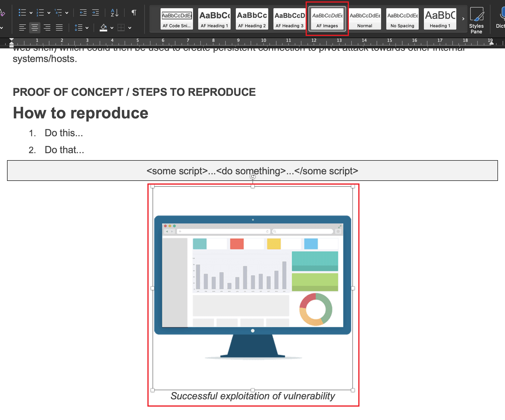Viewport: 505px width, 420px height.
Task: Open the shading color dropdown arrow
Action: [x=112, y=28]
